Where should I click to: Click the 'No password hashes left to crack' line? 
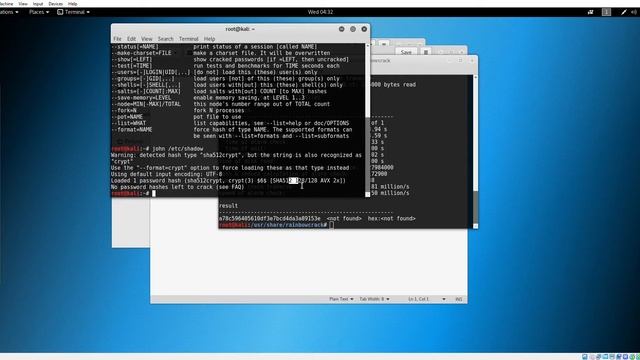pyautogui.click(x=178, y=187)
